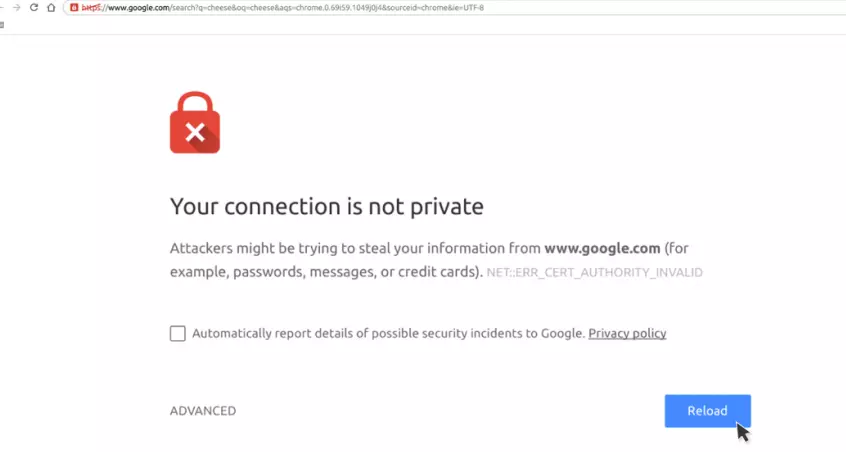Click the large red padlock error icon

[x=195, y=123]
